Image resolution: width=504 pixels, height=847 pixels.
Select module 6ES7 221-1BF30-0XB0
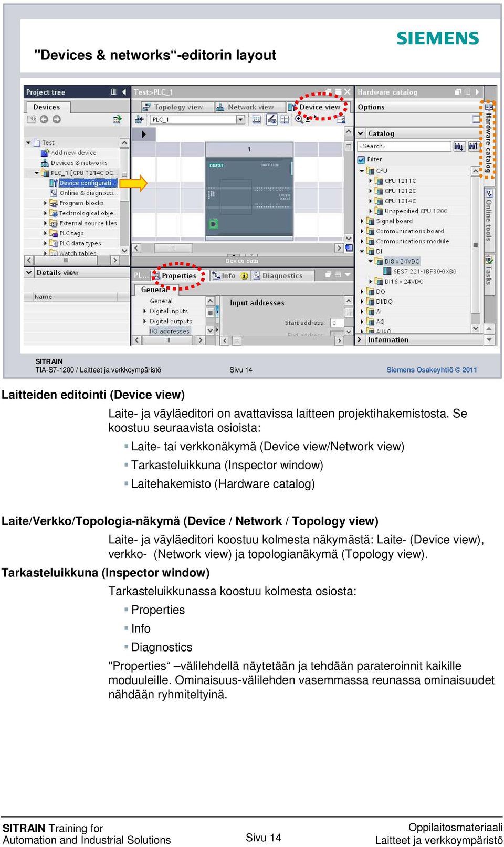tap(425, 271)
